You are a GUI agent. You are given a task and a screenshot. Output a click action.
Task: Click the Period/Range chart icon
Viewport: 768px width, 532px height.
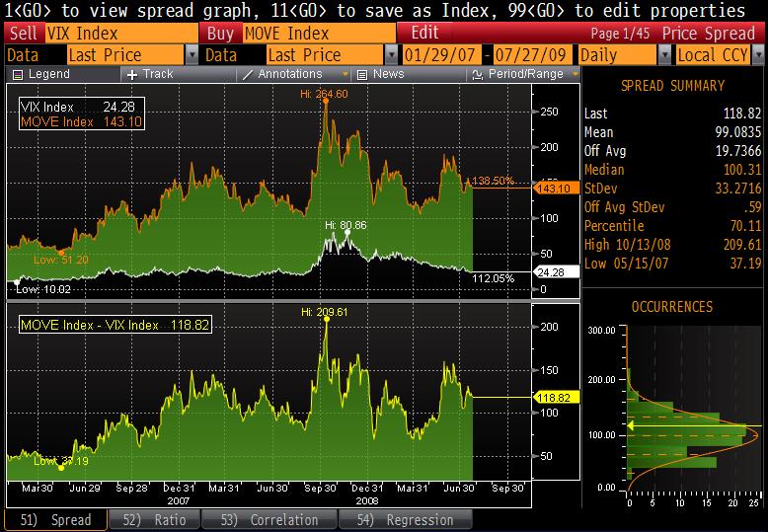(x=477, y=75)
